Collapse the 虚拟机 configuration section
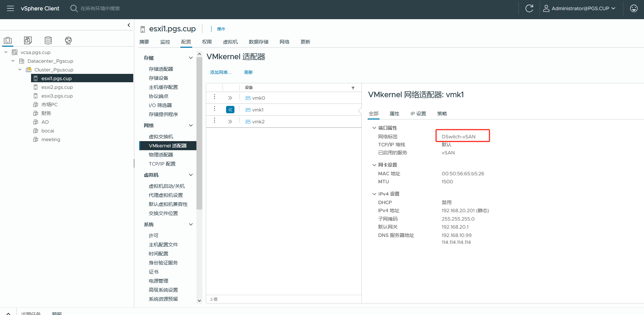The width and height of the screenshot is (644, 315). (x=191, y=175)
